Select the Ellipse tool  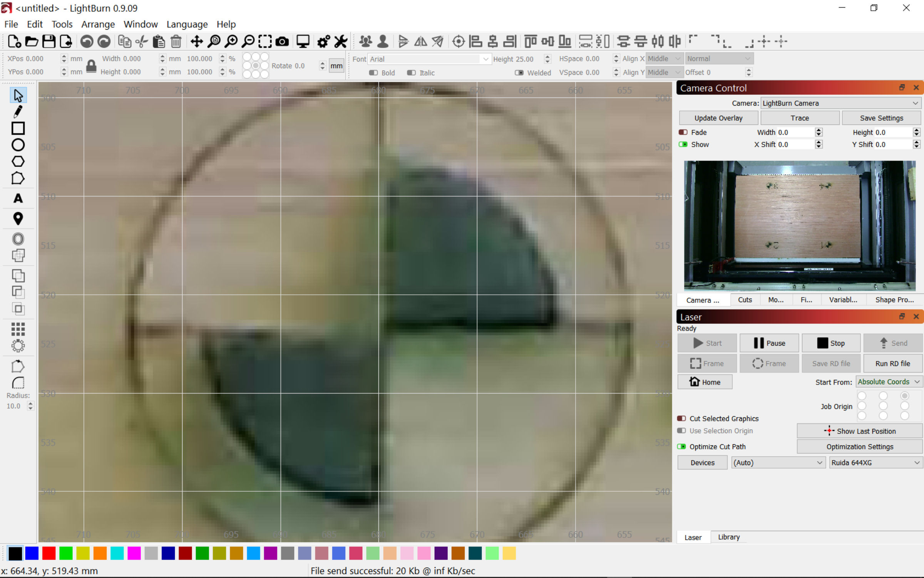pos(18,144)
